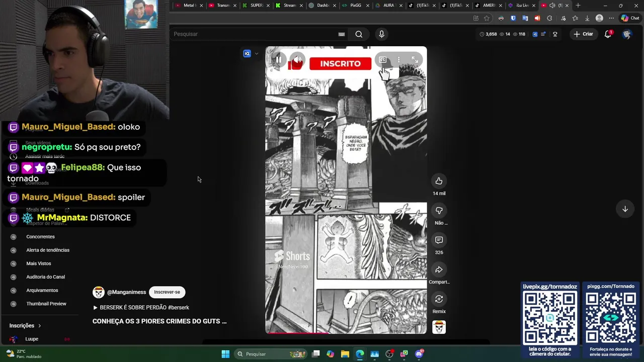
Task: Open Thumbnail Preview in the sidebar
Action: click(46, 304)
